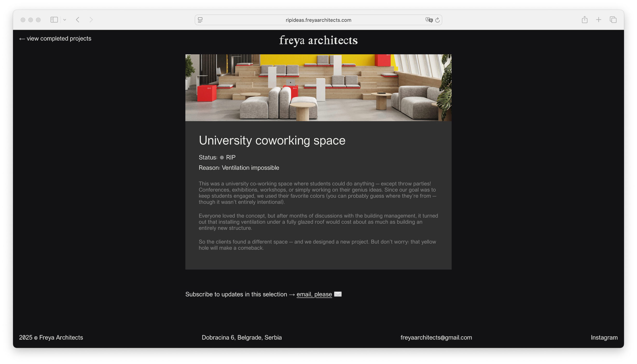
Task: Click the translate page icon
Action: (x=429, y=20)
